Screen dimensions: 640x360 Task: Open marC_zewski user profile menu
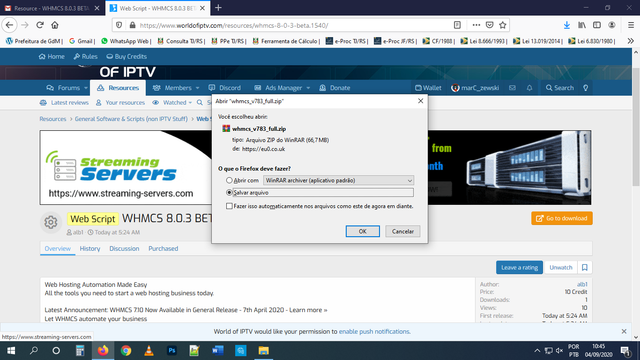coord(475,88)
